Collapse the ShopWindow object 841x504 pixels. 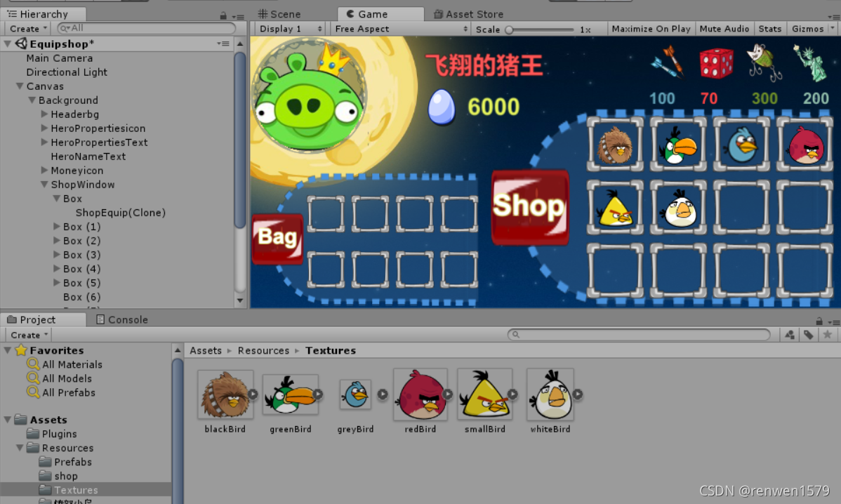click(x=44, y=185)
